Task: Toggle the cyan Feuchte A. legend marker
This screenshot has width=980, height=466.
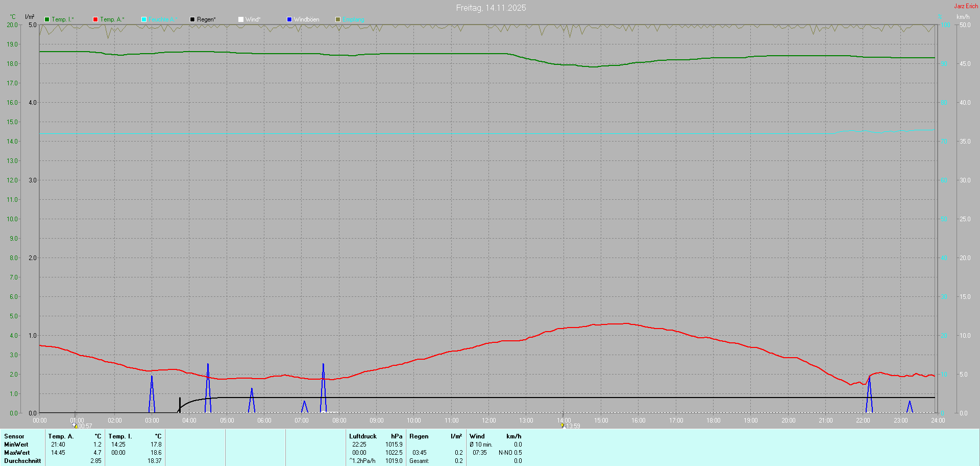Action: tap(144, 19)
